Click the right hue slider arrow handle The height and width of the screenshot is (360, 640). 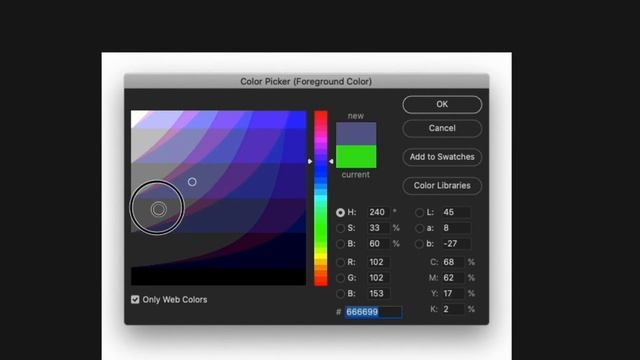coord(331,162)
